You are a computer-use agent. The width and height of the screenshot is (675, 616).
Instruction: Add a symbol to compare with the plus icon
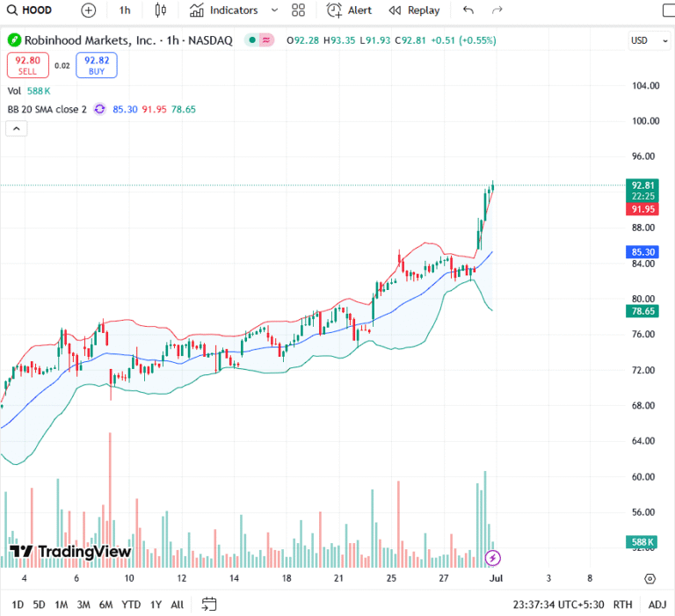point(88,11)
